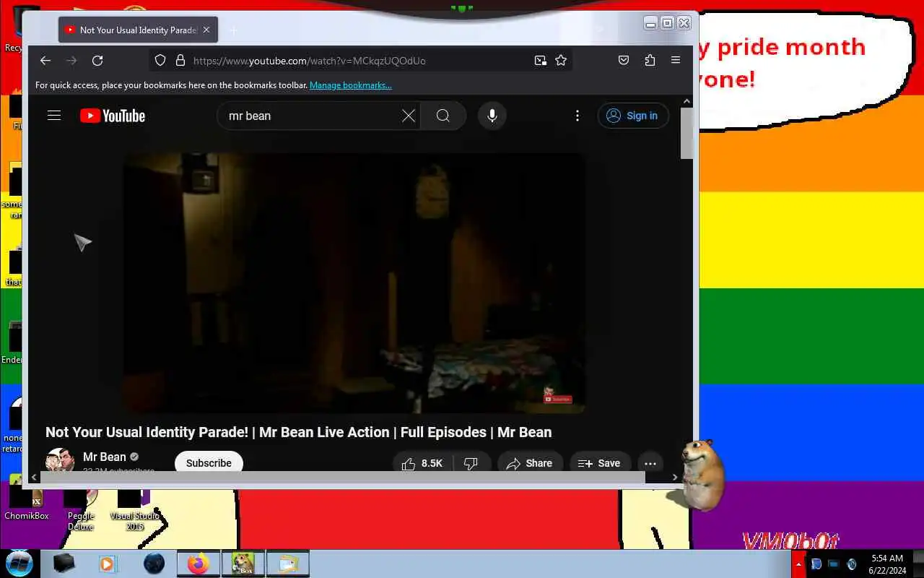Click the Share button
The image size is (924, 578).
pyautogui.click(x=529, y=463)
